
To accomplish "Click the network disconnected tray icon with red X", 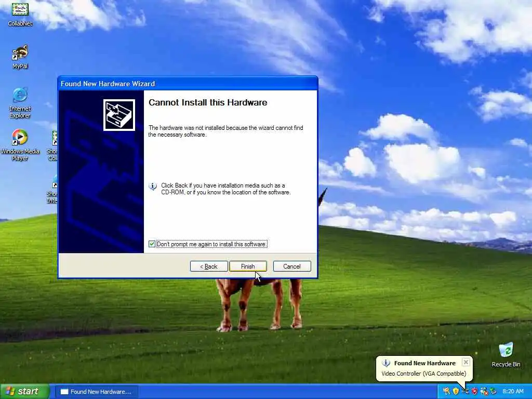I will pyautogui.click(x=484, y=391).
